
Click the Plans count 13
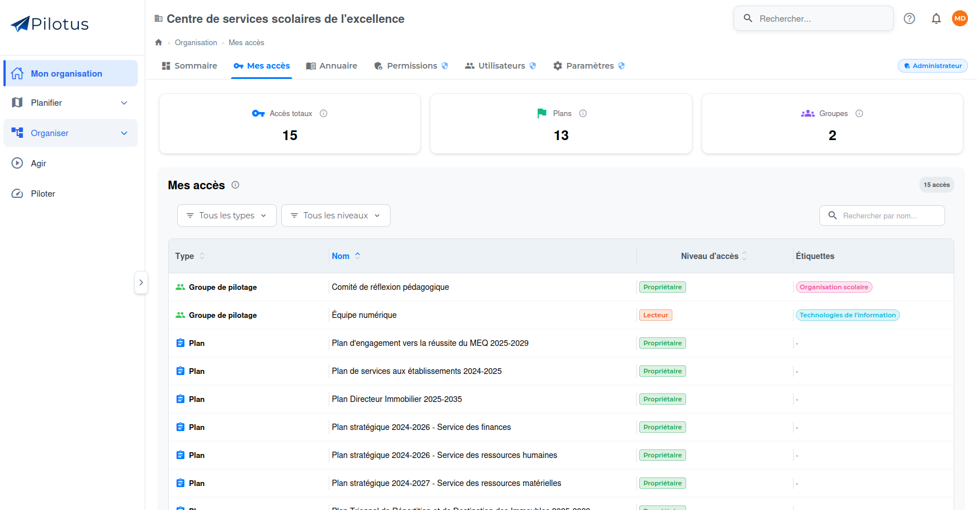pos(561,136)
